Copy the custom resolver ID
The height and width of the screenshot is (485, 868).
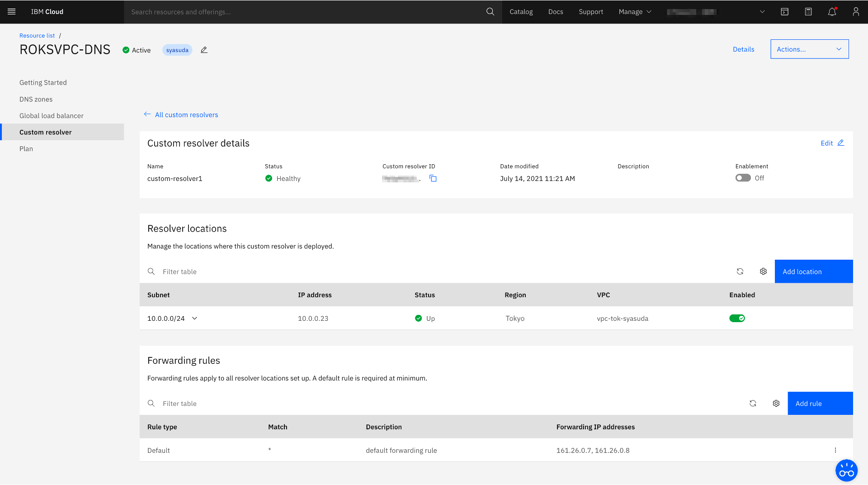pos(433,179)
